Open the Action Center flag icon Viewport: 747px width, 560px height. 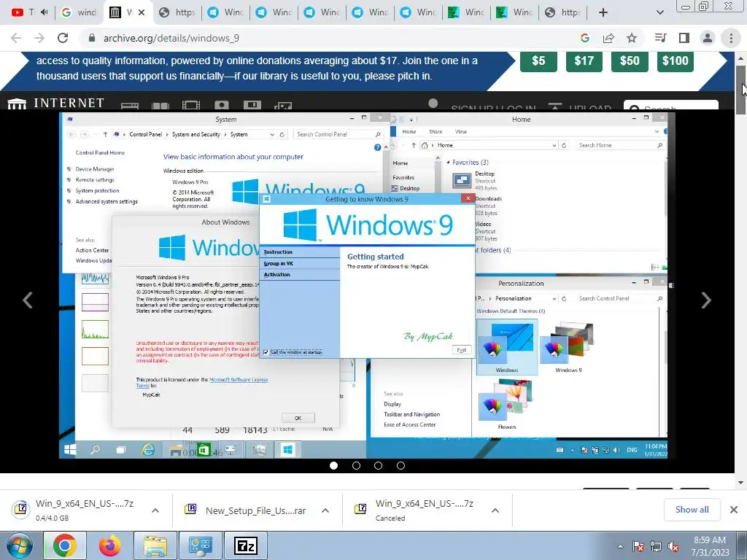click(638, 546)
